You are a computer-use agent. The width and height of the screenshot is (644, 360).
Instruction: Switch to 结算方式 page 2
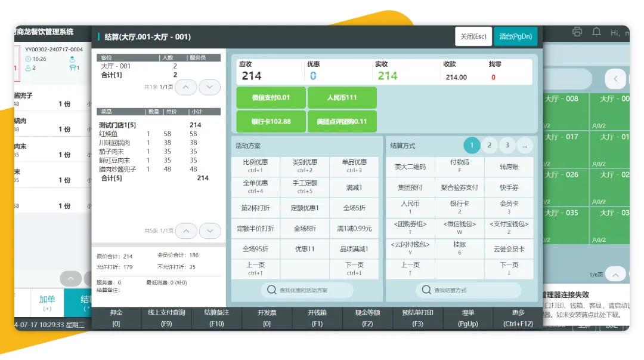pyautogui.click(x=490, y=145)
